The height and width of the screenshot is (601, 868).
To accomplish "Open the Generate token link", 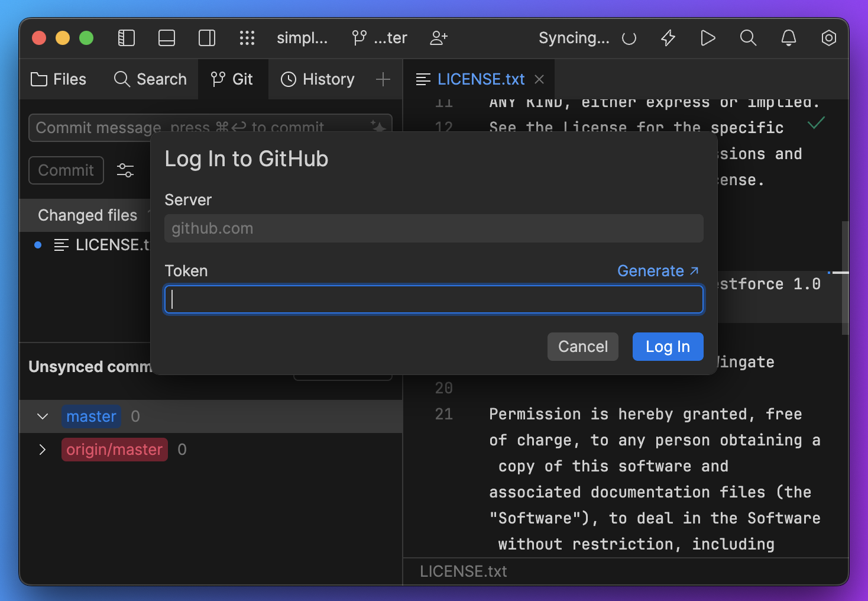I will click(x=658, y=271).
